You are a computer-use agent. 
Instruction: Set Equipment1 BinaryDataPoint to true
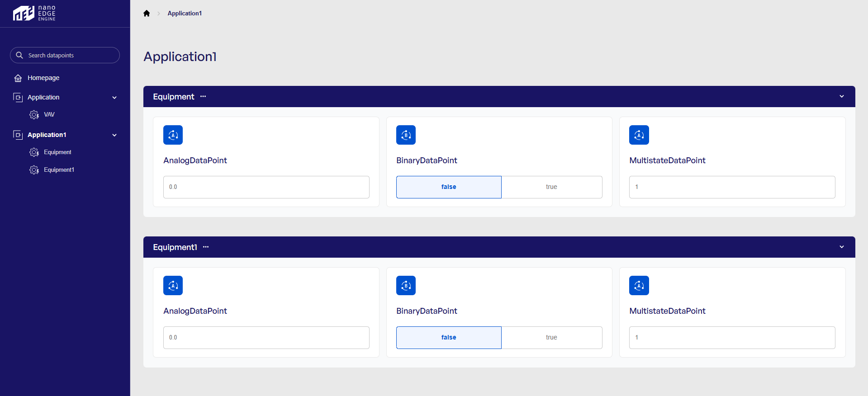(551, 337)
